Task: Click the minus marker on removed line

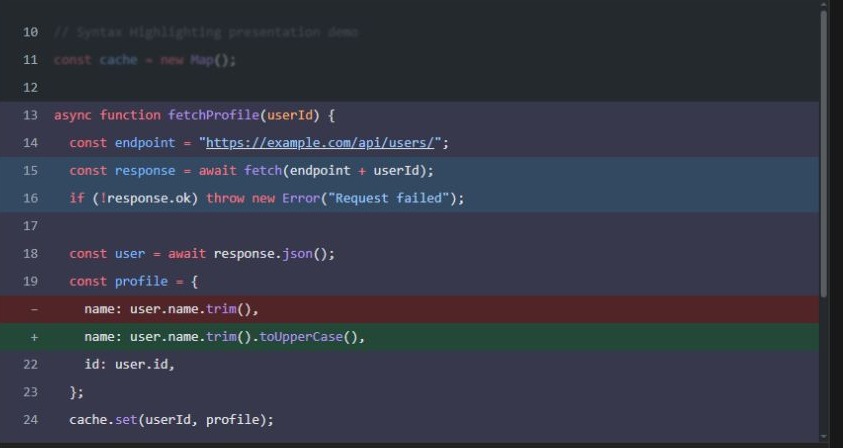Action: [x=34, y=309]
